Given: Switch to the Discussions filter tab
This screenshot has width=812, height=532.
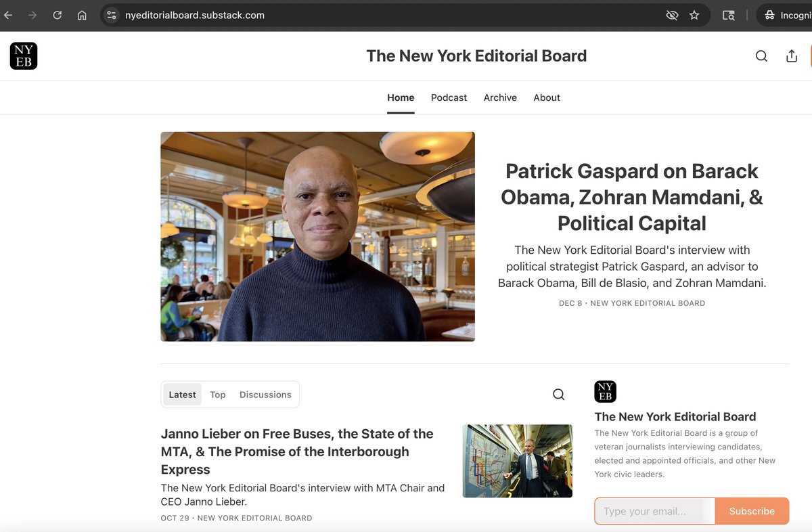Looking at the screenshot, I should tap(265, 395).
